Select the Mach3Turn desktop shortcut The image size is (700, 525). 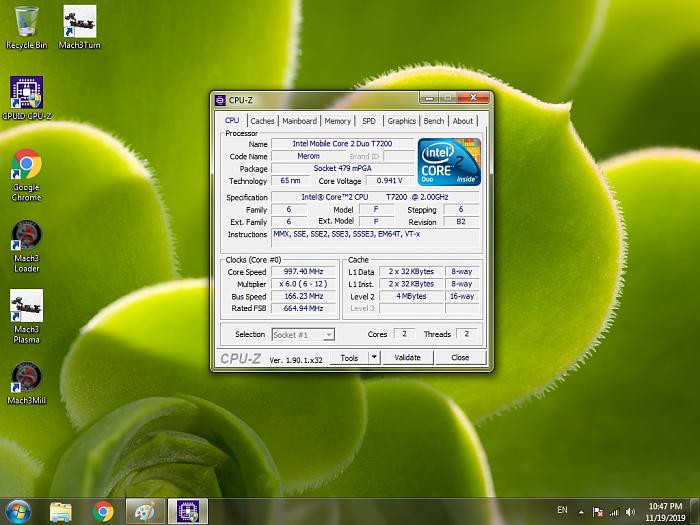pyautogui.click(x=79, y=27)
